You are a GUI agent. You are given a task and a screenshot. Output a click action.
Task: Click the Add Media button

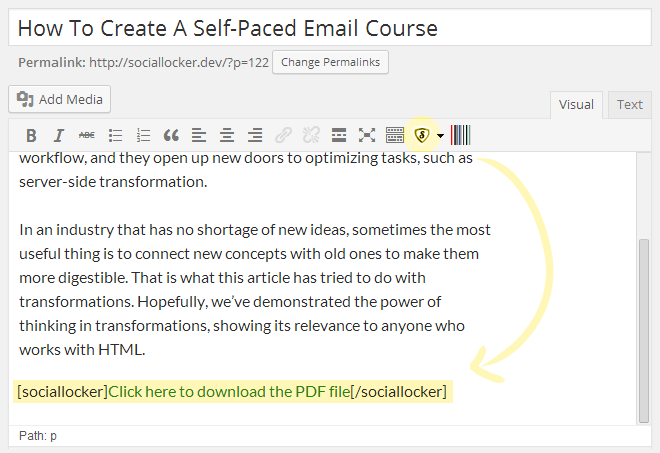(60, 98)
